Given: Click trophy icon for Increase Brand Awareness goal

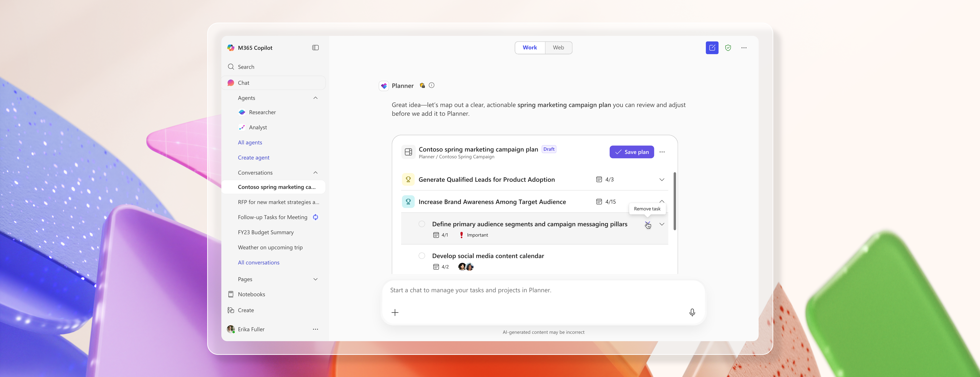Looking at the screenshot, I should pyautogui.click(x=408, y=202).
